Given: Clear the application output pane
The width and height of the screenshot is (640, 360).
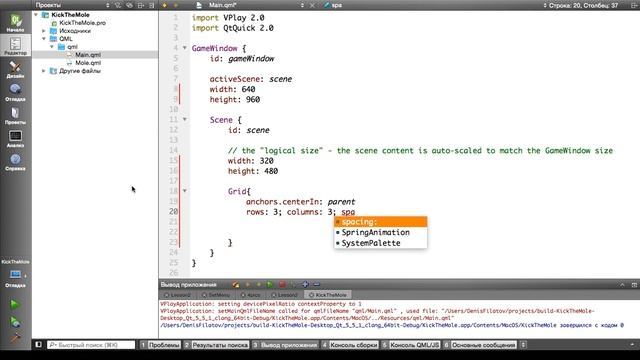Looking at the screenshot, I should [x=236, y=284].
